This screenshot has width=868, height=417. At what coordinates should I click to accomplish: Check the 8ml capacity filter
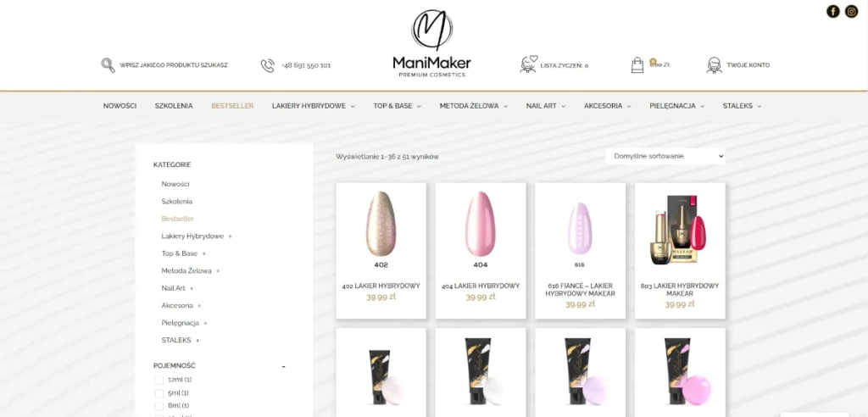[159, 406]
